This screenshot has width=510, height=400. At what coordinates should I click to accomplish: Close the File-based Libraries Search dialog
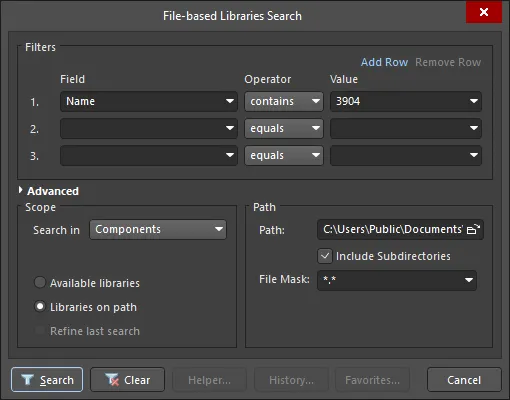pyautogui.click(x=484, y=12)
